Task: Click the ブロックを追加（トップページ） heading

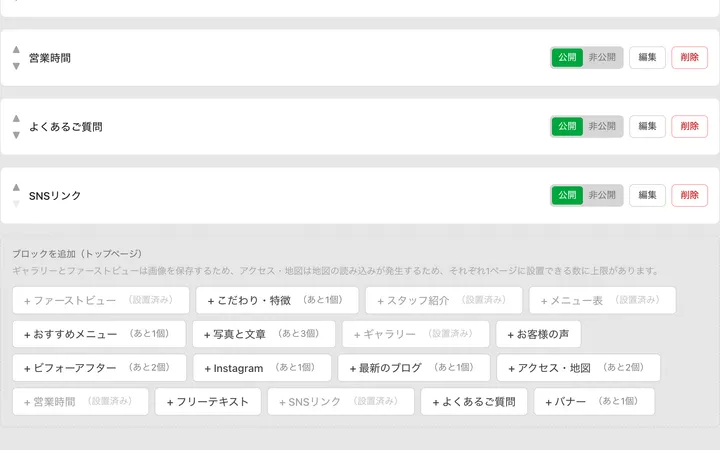Action: click(77, 253)
